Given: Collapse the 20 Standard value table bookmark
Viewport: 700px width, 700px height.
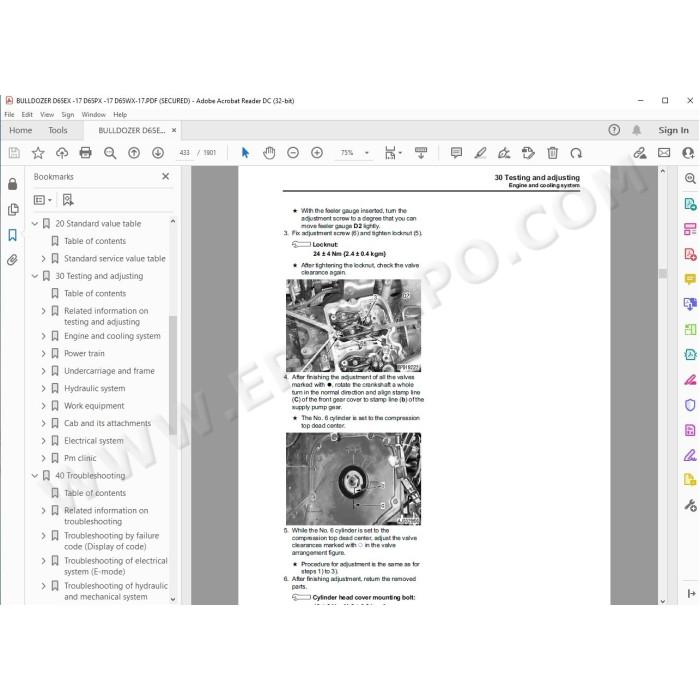Looking at the screenshot, I should coord(35,224).
